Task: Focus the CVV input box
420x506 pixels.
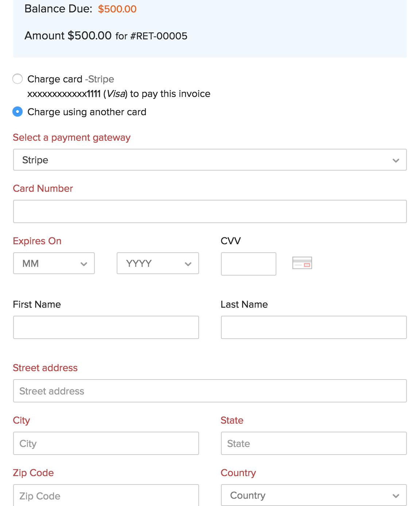Action: pyautogui.click(x=248, y=264)
